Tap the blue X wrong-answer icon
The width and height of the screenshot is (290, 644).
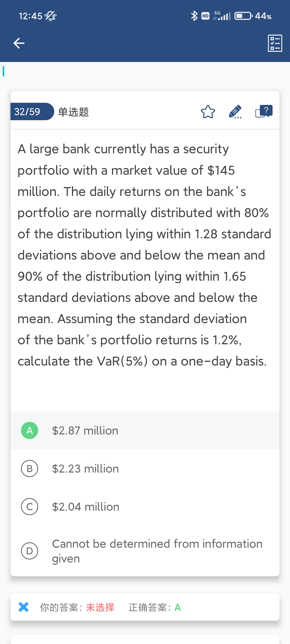coord(24,607)
